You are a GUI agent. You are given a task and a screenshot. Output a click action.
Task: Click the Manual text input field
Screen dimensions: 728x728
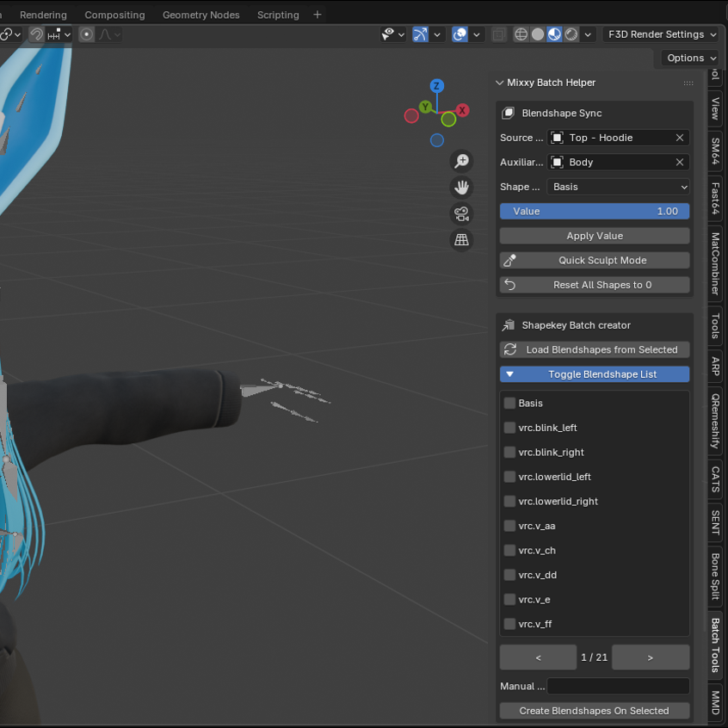(x=618, y=686)
